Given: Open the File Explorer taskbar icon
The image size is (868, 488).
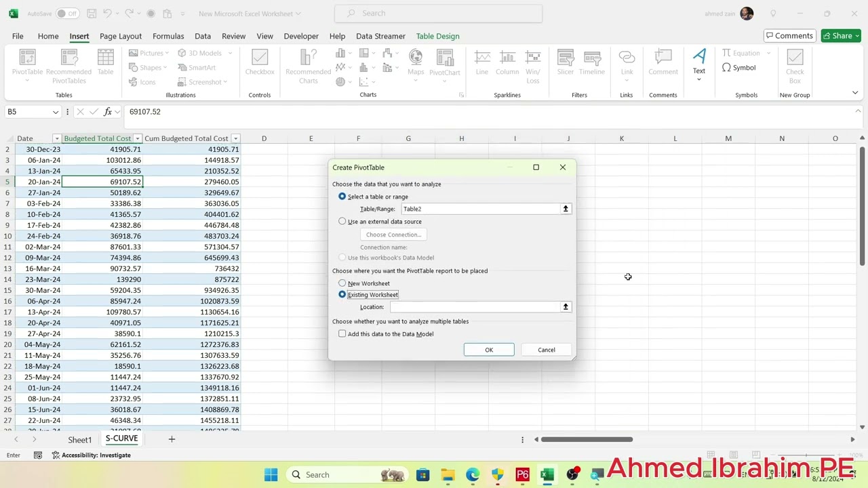Looking at the screenshot, I should tap(448, 474).
